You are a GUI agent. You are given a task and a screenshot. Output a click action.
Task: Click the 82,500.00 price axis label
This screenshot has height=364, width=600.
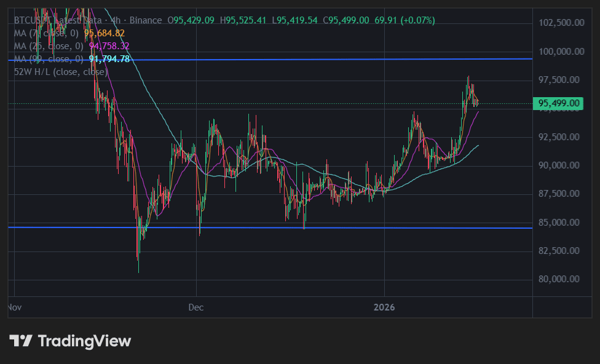(559, 250)
